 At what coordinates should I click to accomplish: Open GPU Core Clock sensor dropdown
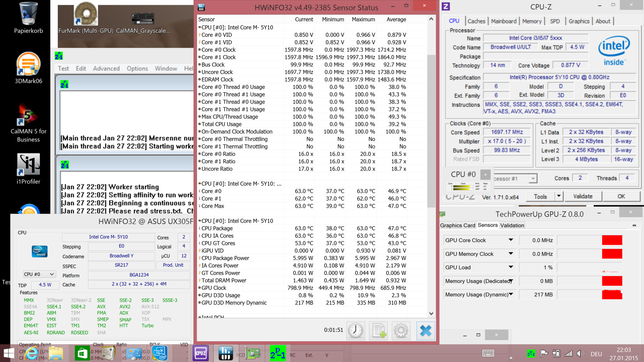click(x=511, y=240)
